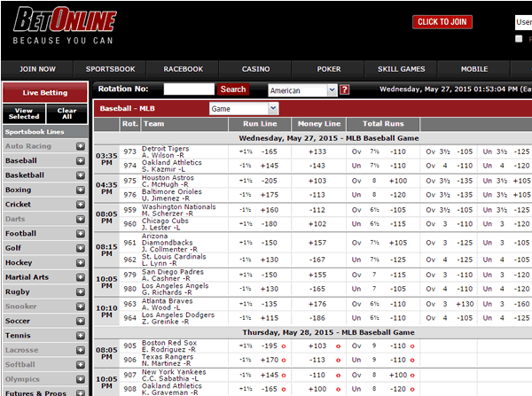Image resolution: width=532 pixels, height=396 pixels.
Task: Expand the Hockey plus icon
Action: coord(81,263)
